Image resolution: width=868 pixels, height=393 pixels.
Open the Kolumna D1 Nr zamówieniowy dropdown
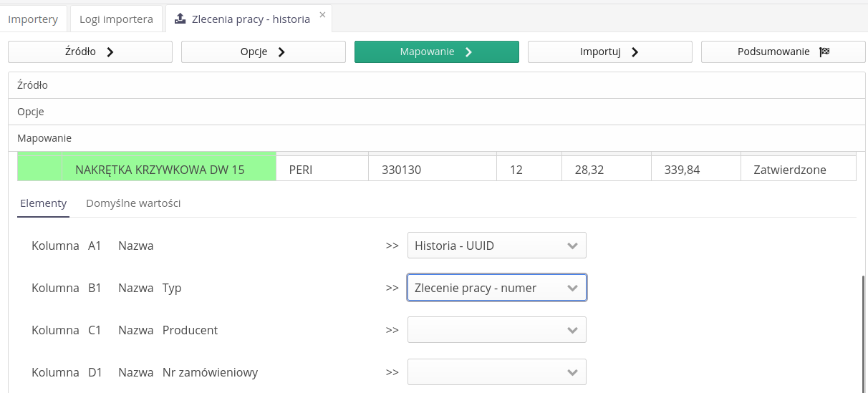[496, 372]
